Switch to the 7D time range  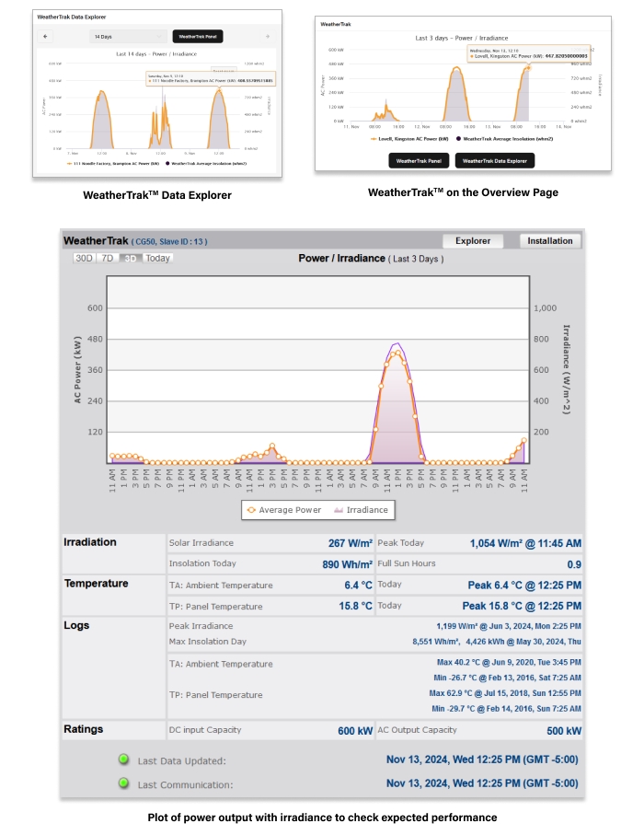pyautogui.click(x=108, y=258)
